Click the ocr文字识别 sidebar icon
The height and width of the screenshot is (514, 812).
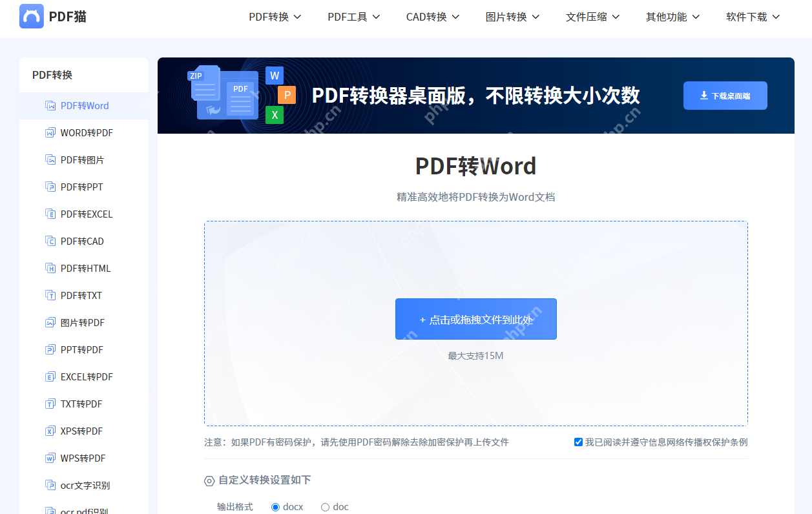pyautogui.click(x=50, y=486)
